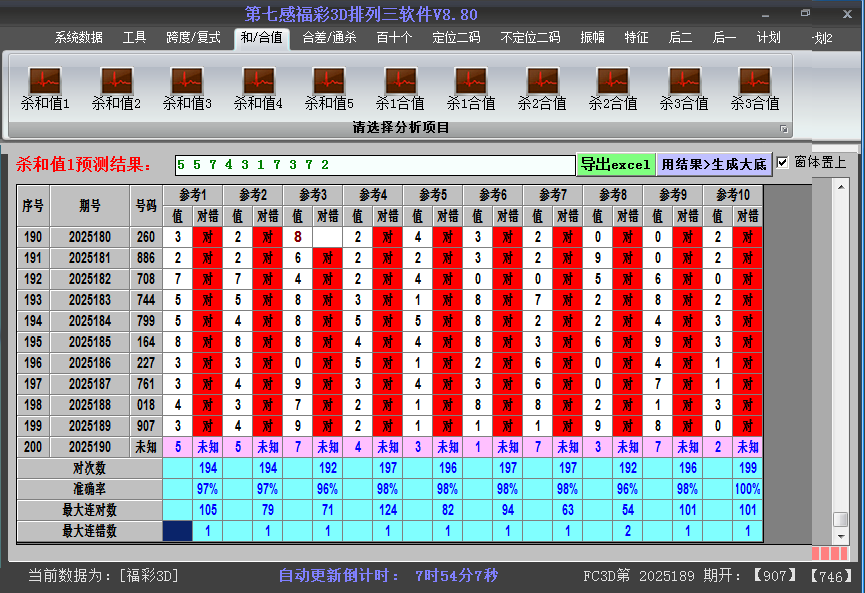Expand the 请选择分析项目 group launcher corner
865x593 pixels.
(783, 129)
